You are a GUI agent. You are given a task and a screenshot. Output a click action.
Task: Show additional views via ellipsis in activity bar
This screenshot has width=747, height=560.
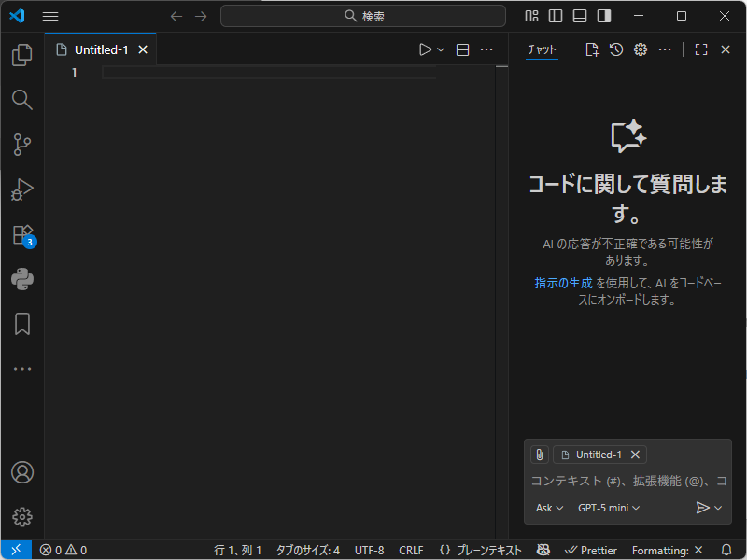[x=21, y=369]
